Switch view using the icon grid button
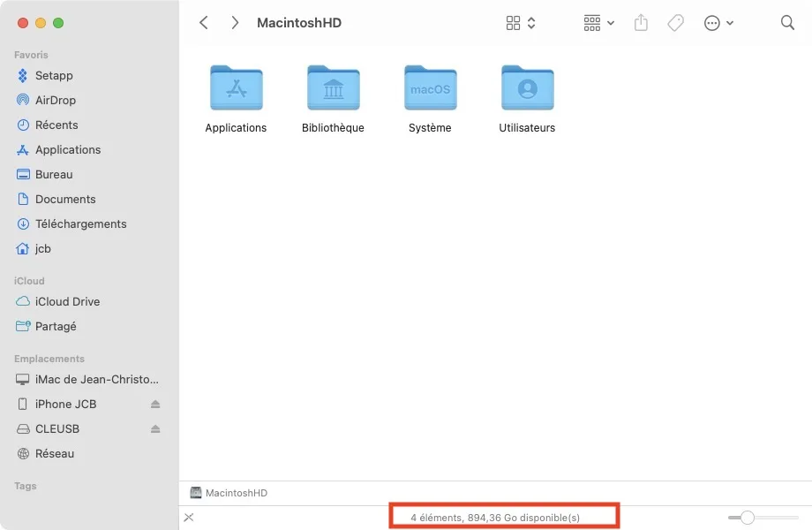 coord(521,23)
